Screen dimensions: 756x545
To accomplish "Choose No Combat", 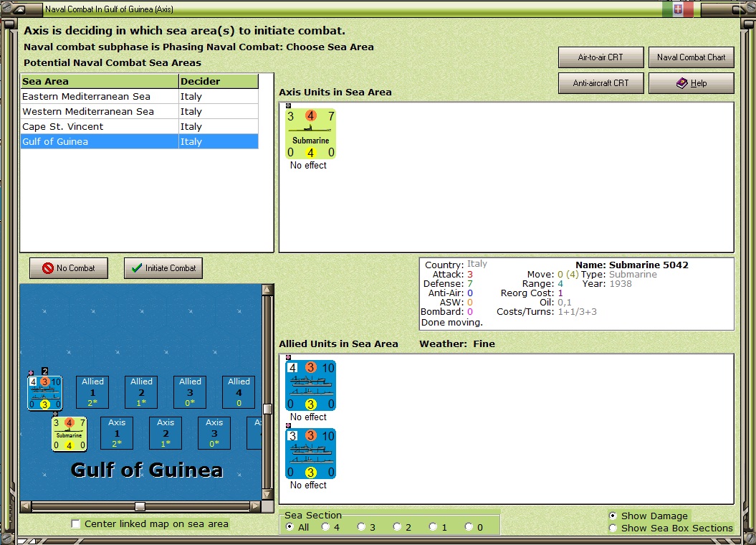I will point(69,268).
